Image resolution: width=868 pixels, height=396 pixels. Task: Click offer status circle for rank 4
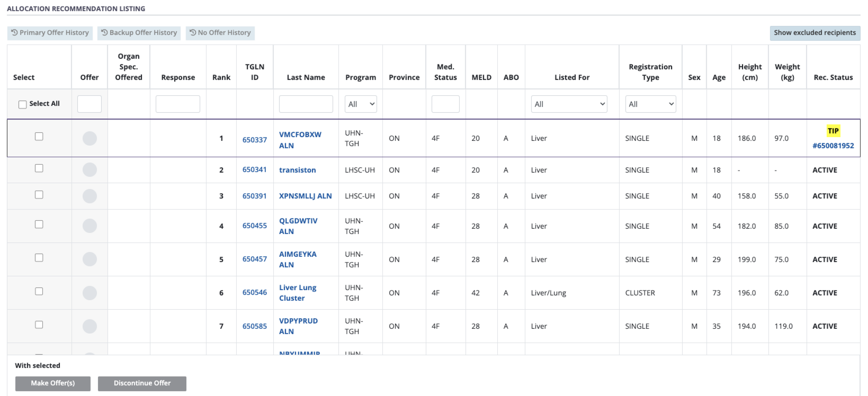pyautogui.click(x=90, y=226)
